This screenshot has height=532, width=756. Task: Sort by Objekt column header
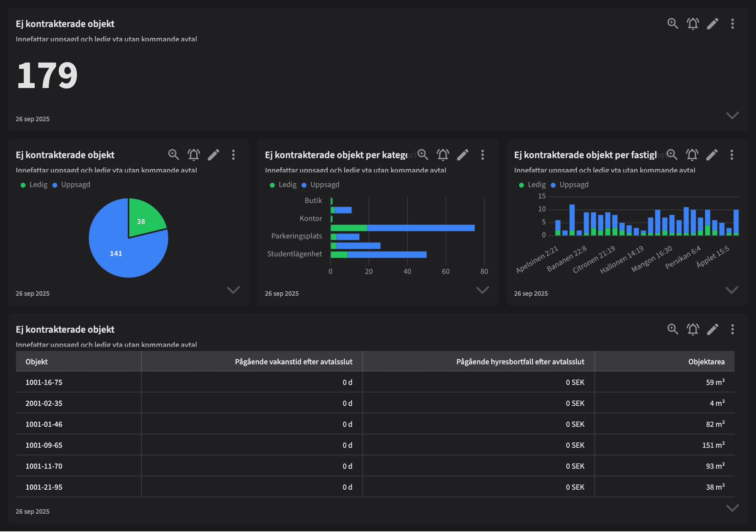click(37, 362)
